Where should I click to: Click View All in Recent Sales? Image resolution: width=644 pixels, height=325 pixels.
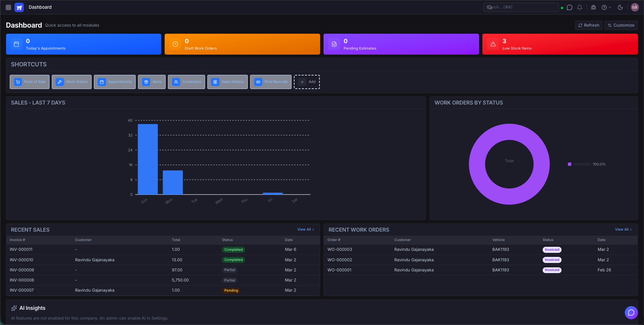(306, 230)
